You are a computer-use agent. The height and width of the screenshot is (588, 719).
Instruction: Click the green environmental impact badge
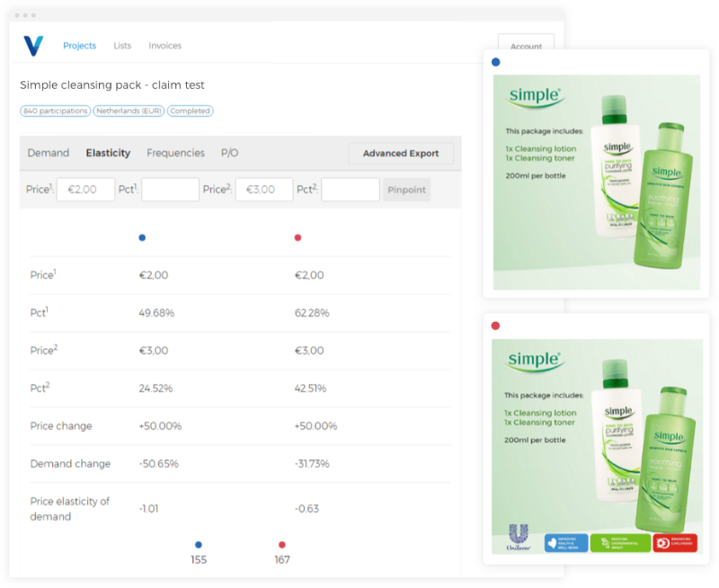point(620,543)
